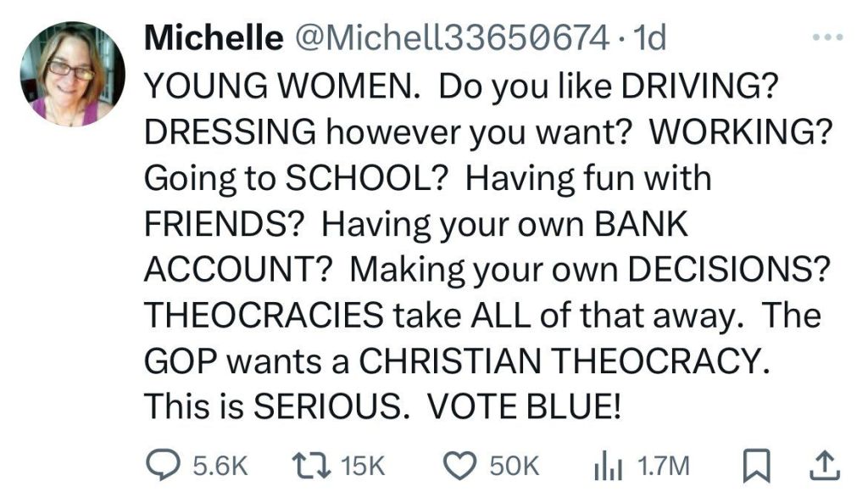Viewport: 868px width, 498px height.
Task: Open the reply speech bubble icon
Action: coord(161,464)
